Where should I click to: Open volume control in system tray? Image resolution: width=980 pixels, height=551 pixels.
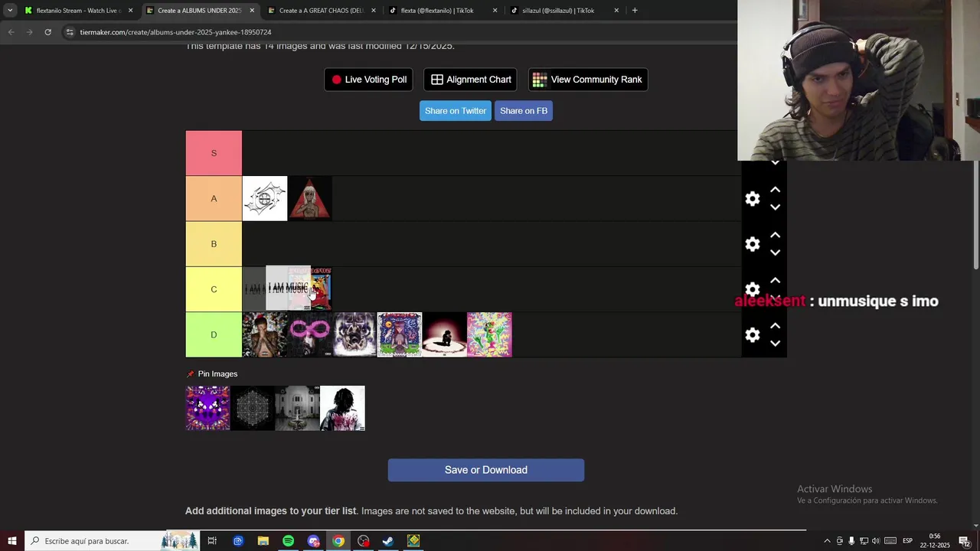876,541
